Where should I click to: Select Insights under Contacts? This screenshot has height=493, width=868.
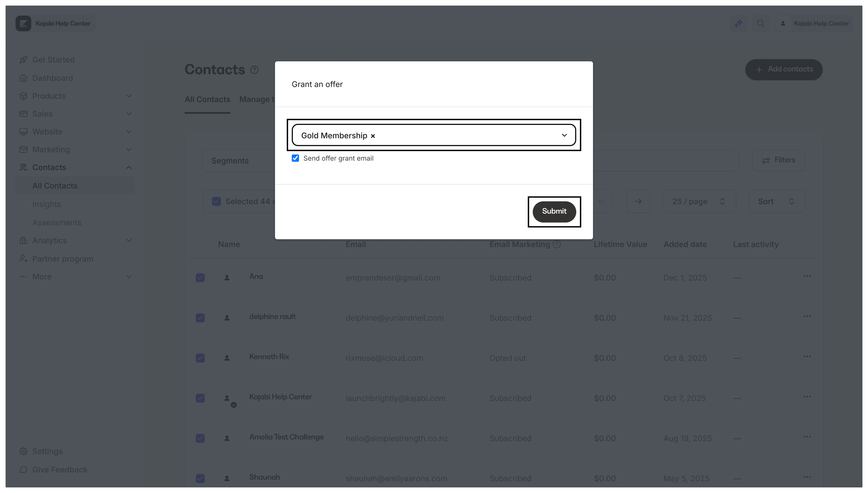47,204
